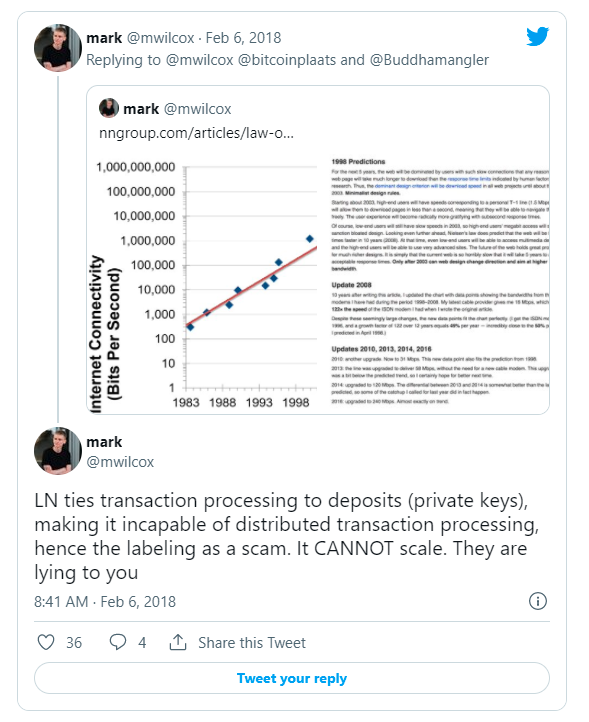Viewport: 589px width, 722px height.
Task: Click Share this Tweet text
Action: [x=252, y=642]
